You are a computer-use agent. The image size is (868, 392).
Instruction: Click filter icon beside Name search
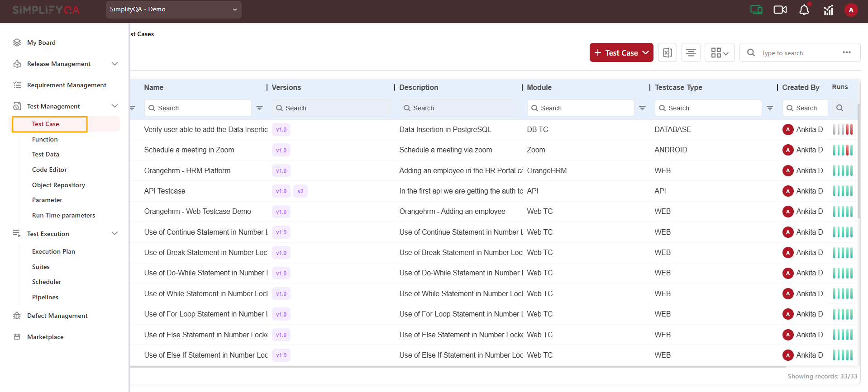(260, 108)
